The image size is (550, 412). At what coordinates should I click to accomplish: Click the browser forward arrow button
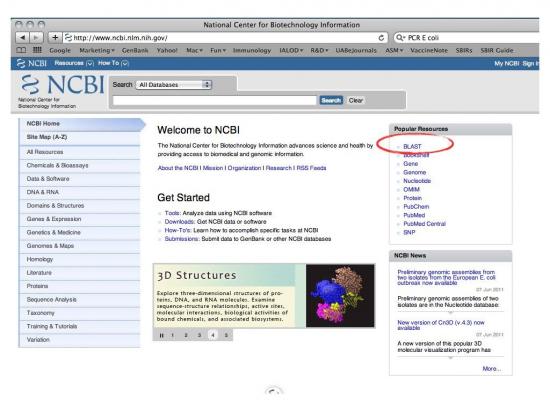point(36,37)
